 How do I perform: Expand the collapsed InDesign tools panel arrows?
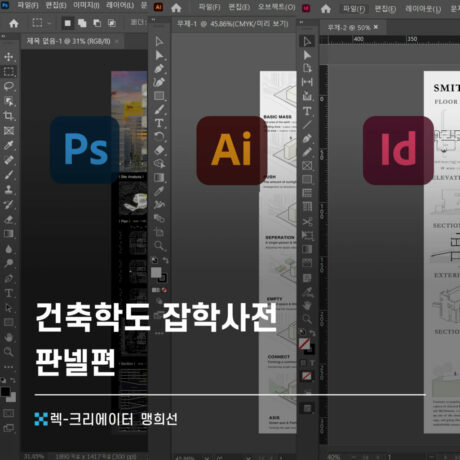(x=301, y=22)
